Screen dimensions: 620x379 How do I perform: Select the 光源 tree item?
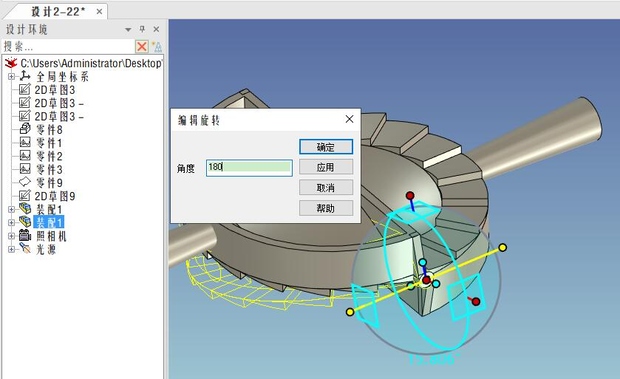pyautogui.click(x=46, y=250)
